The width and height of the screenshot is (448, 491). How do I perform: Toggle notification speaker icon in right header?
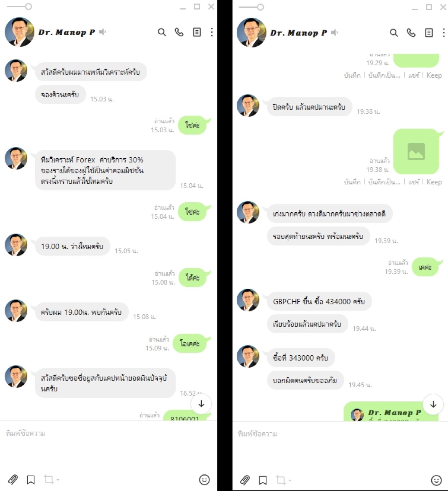point(334,33)
